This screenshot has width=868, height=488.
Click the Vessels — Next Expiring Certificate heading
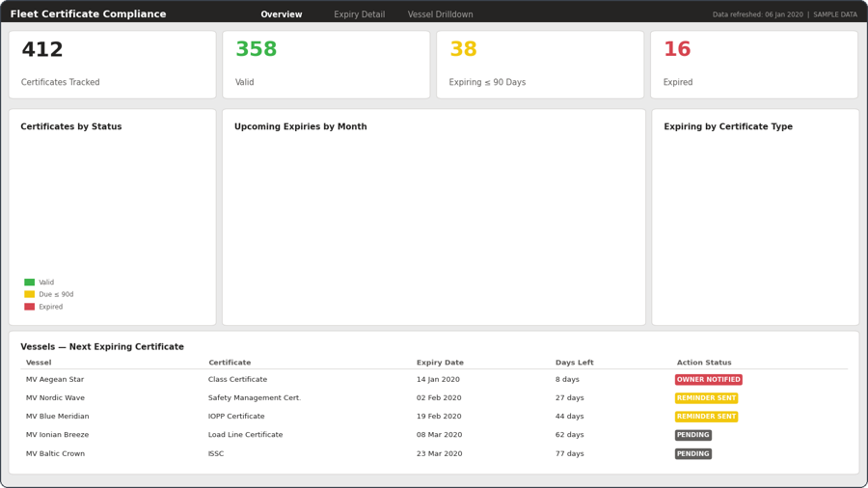(102, 347)
